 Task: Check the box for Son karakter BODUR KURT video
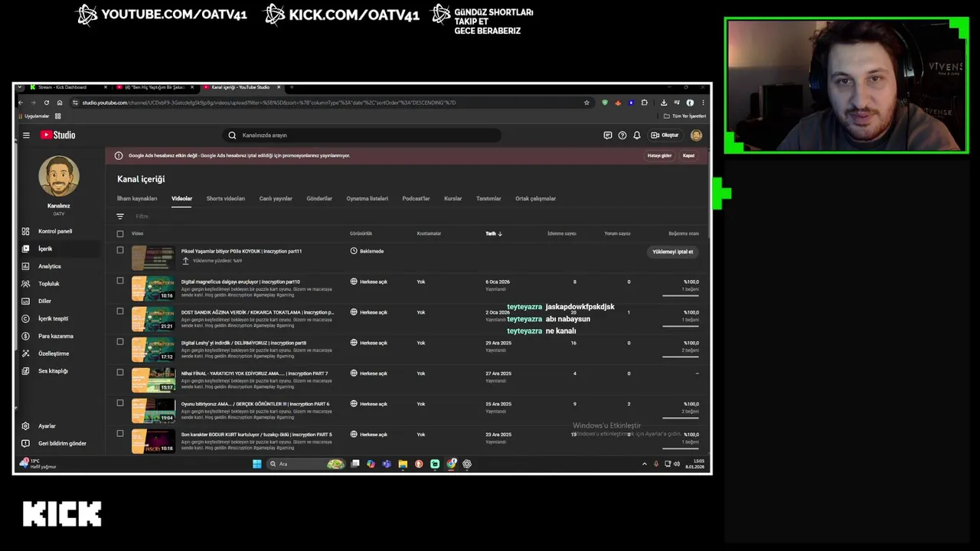pos(120,434)
